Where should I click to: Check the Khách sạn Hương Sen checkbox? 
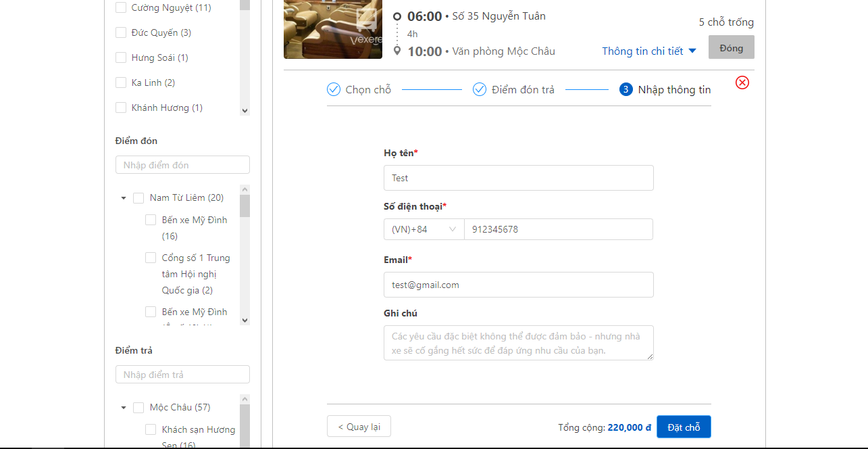coord(151,429)
